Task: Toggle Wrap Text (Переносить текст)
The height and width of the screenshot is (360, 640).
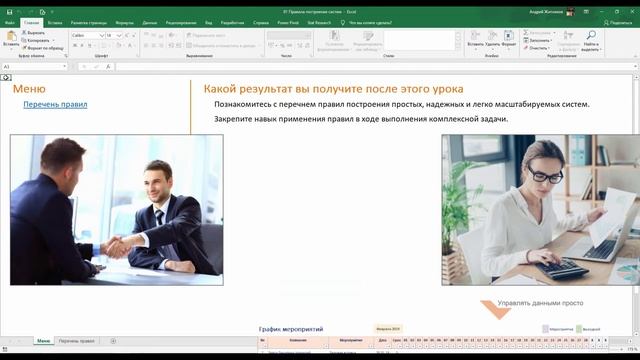Action: tap(206, 36)
